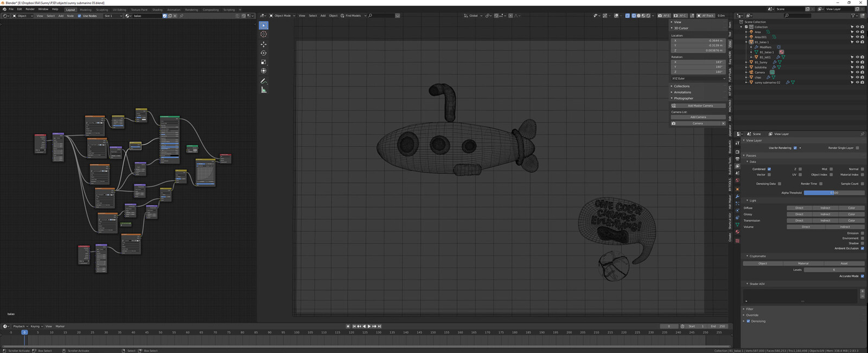Select the Annotate pencil tool
Image resolution: width=868 pixels, height=353 pixels.
[264, 80]
